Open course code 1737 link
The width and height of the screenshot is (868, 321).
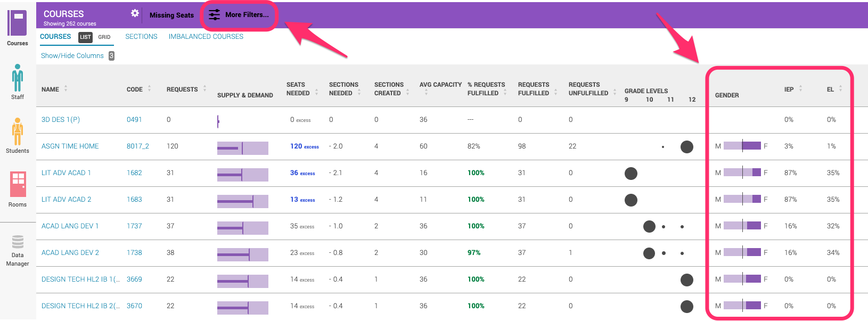tap(134, 226)
